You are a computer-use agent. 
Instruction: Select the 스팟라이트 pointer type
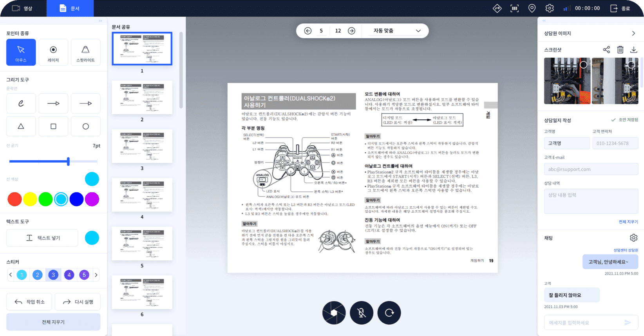[85, 52]
